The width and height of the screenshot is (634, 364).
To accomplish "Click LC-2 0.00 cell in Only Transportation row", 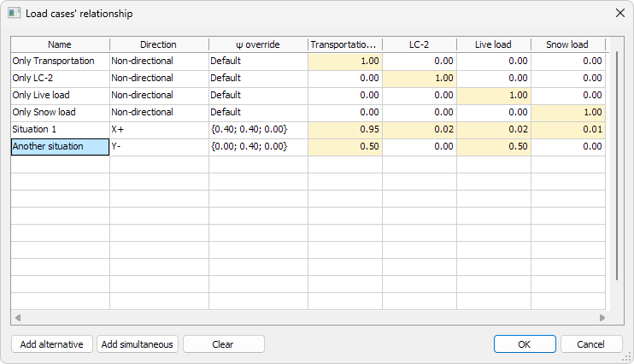I will tap(420, 61).
